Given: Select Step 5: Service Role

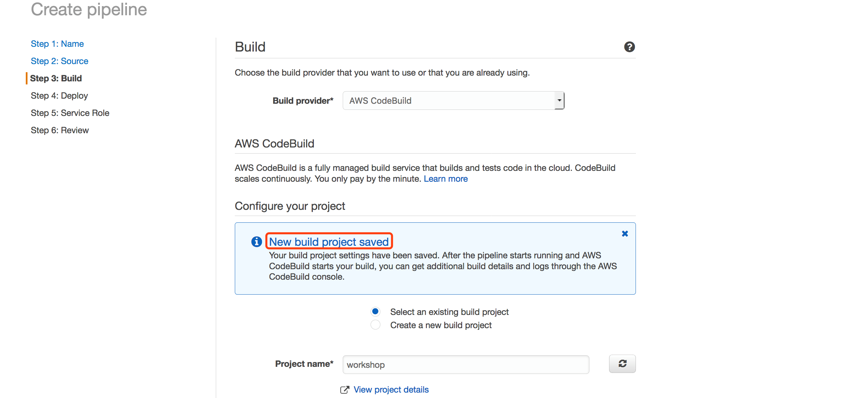Looking at the screenshot, I should click(70, 113).
